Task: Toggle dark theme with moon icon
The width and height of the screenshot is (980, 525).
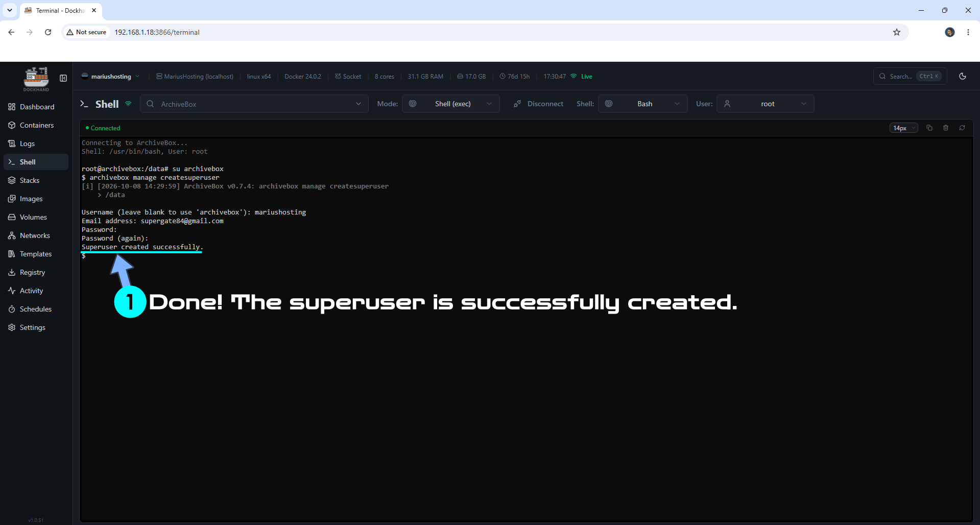Action: click(963, 76)
